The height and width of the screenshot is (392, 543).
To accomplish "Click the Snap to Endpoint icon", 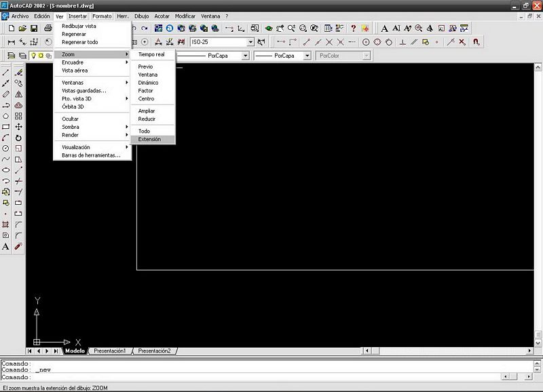I will (x=307, y=42).
